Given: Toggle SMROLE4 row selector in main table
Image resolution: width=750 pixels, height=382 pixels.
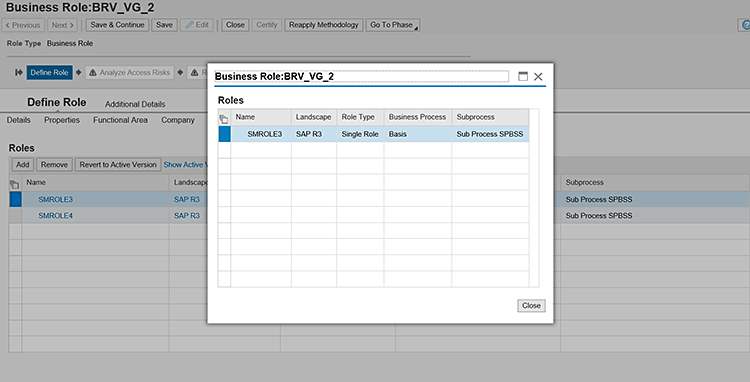Looking at the screenshot, I should coord(15,216).
